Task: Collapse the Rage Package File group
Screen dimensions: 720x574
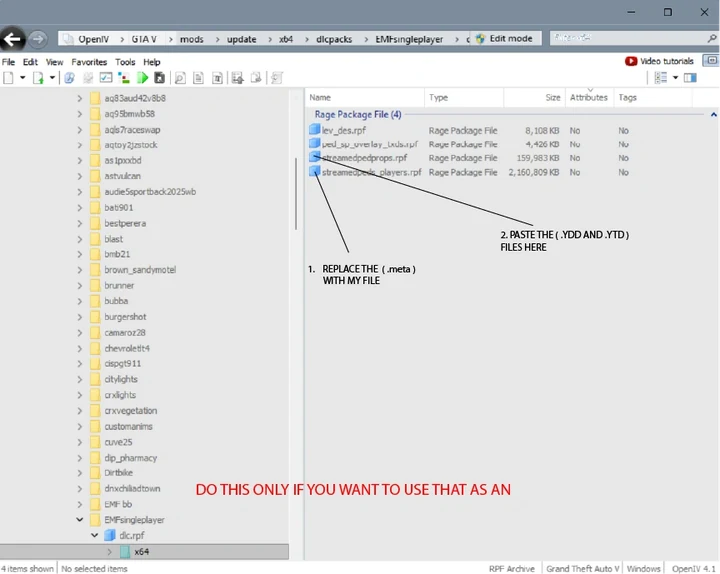Action: click(x=714, y=114)
